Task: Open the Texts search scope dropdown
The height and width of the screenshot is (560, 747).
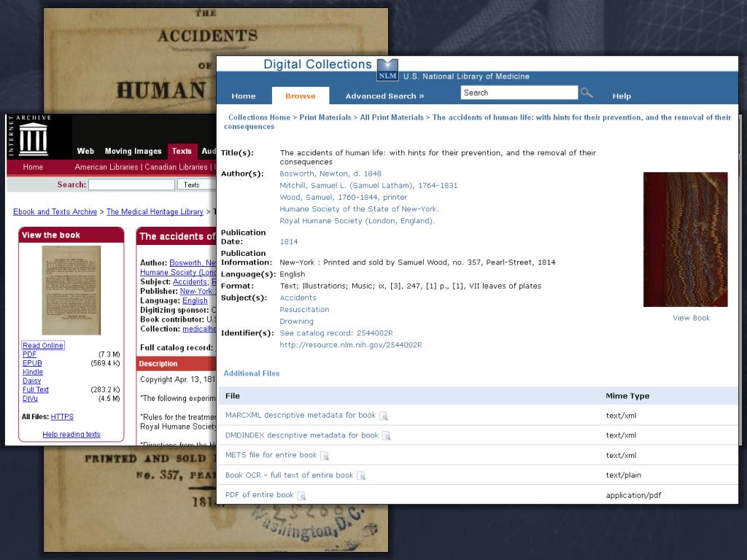Action: click(196, 184)
